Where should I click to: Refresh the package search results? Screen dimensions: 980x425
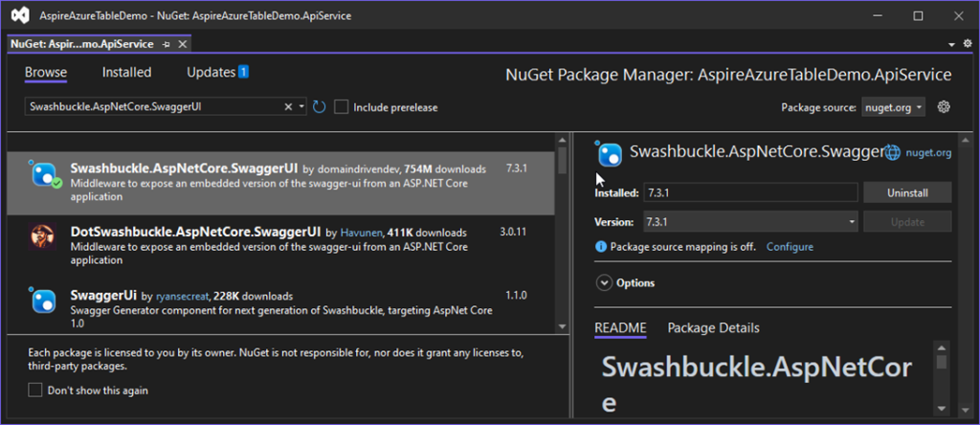point(320,107)
